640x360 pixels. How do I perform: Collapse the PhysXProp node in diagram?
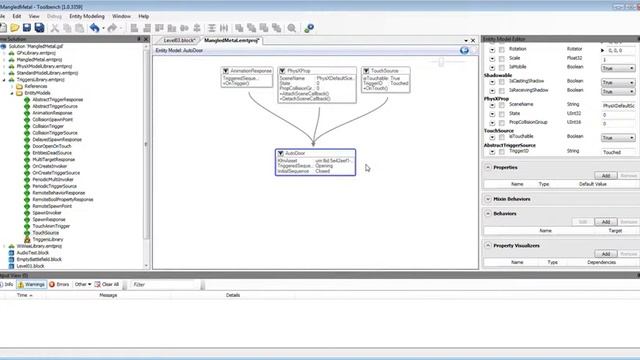click(282, 71)
